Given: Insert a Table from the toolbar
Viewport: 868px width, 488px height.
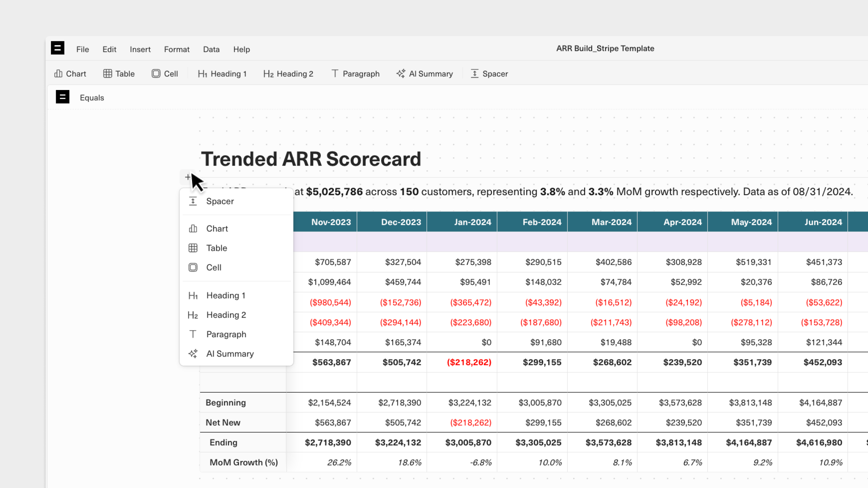Looking at the screenshot, I should 119,74.
